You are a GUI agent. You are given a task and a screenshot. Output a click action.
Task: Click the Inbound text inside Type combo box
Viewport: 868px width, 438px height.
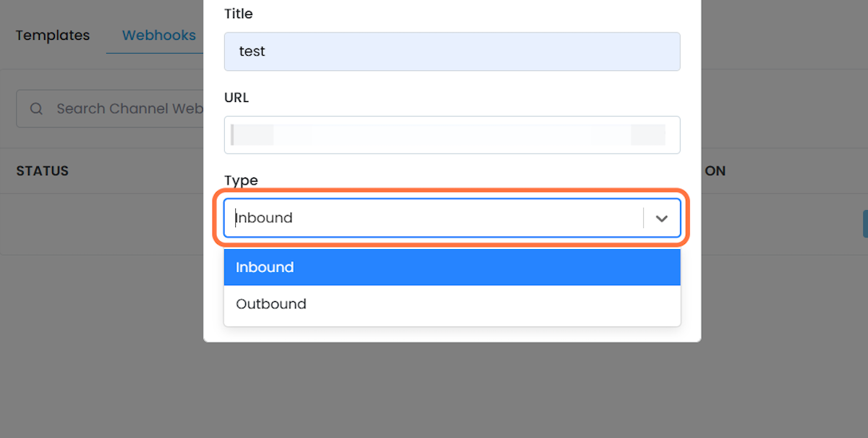pyautogui.click(x=264, y=218)
